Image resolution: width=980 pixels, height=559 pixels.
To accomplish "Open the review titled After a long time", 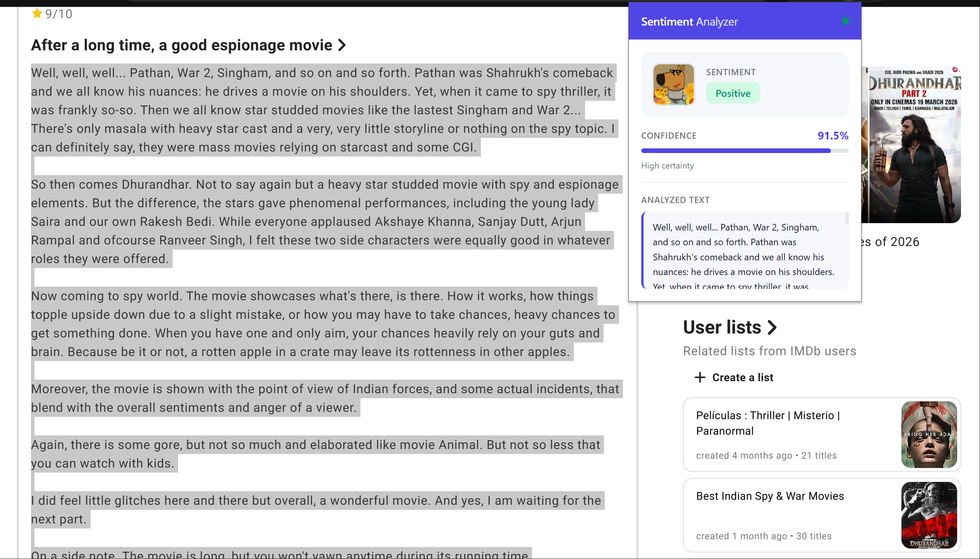I will click(x=181, y=45).
